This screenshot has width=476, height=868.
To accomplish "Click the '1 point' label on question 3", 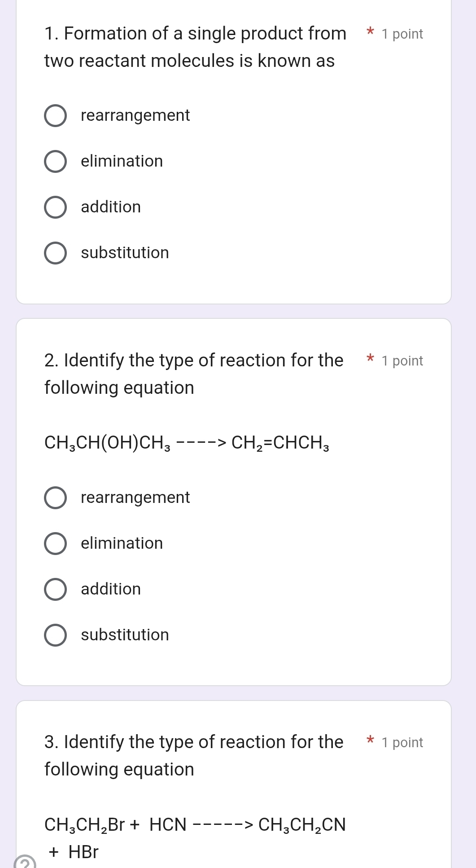I will (x=402, y=743).
